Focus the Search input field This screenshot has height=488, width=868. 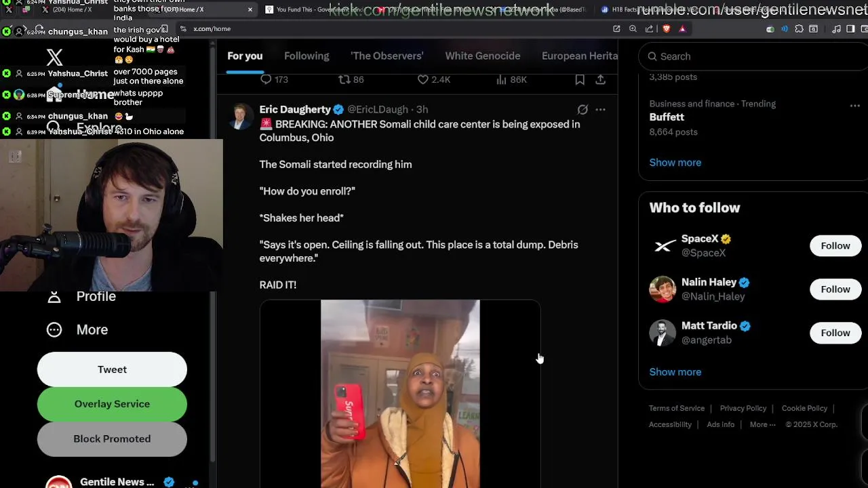[753, 56]
